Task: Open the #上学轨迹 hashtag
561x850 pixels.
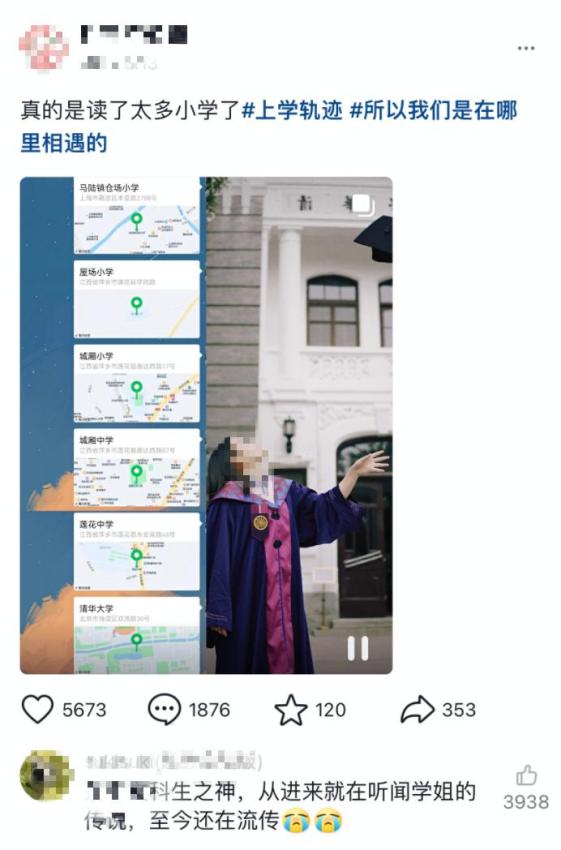Action: (x=292, y=111)
